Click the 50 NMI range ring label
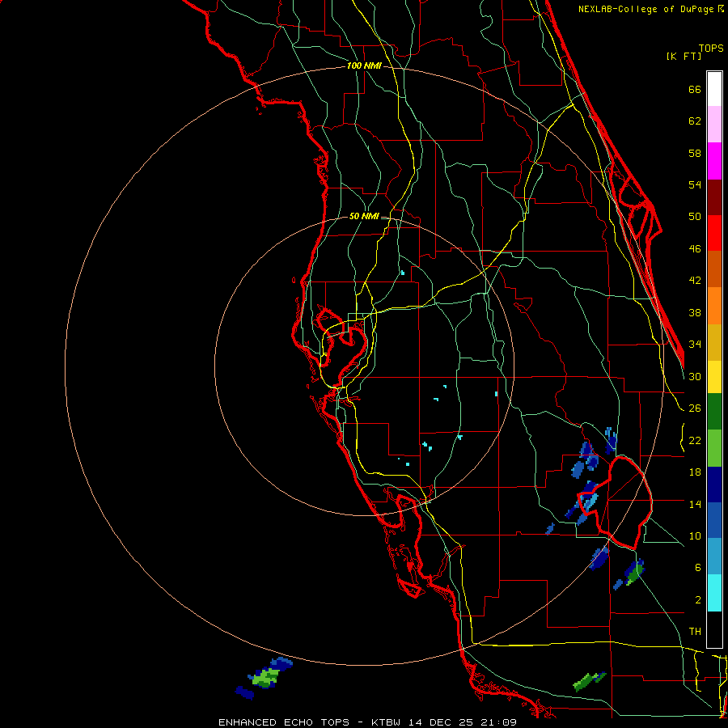The image size is (728, 728). pos(364,216)
